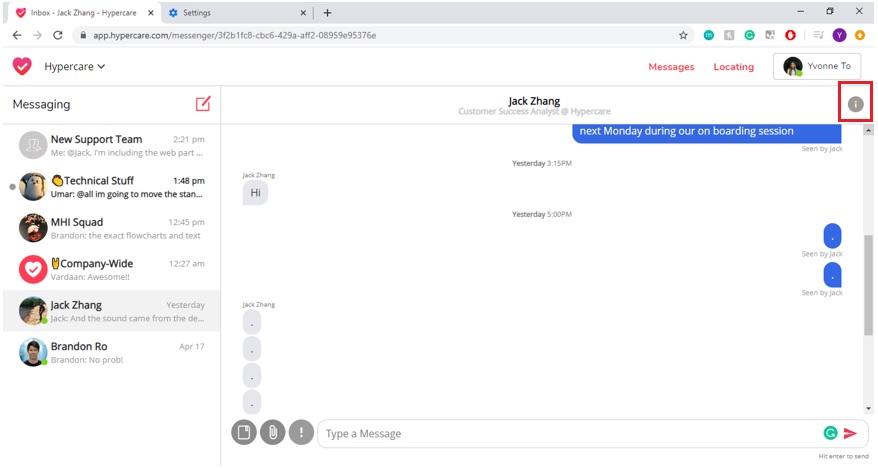Open the message template note icon
Screen dimensions: 878x469
[x=244, y=433]
